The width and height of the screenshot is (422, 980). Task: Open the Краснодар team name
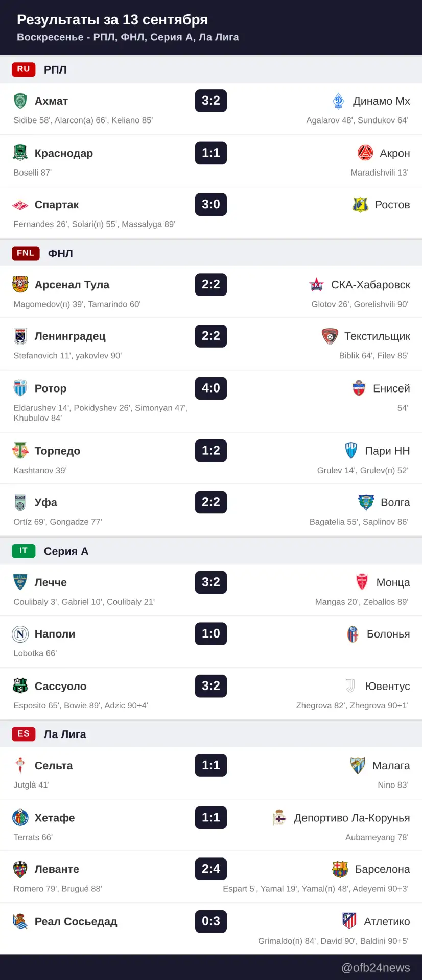(x=64, y=153)
